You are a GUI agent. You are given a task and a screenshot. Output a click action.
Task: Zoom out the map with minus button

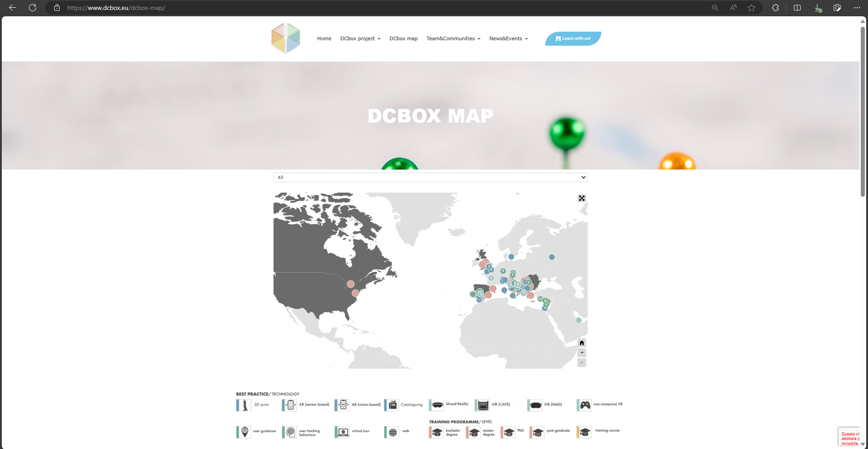pos(582,363)
